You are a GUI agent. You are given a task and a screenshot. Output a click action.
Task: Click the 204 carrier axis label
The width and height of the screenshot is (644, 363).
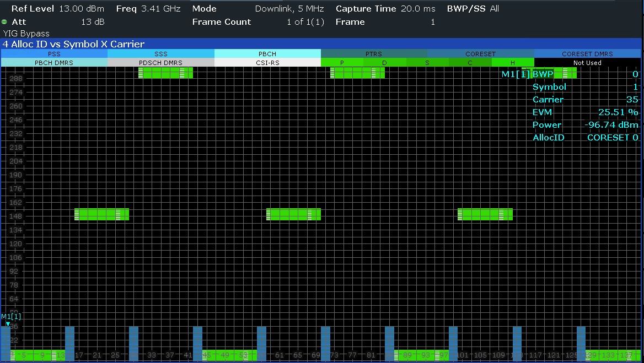(x=16, y=161)
